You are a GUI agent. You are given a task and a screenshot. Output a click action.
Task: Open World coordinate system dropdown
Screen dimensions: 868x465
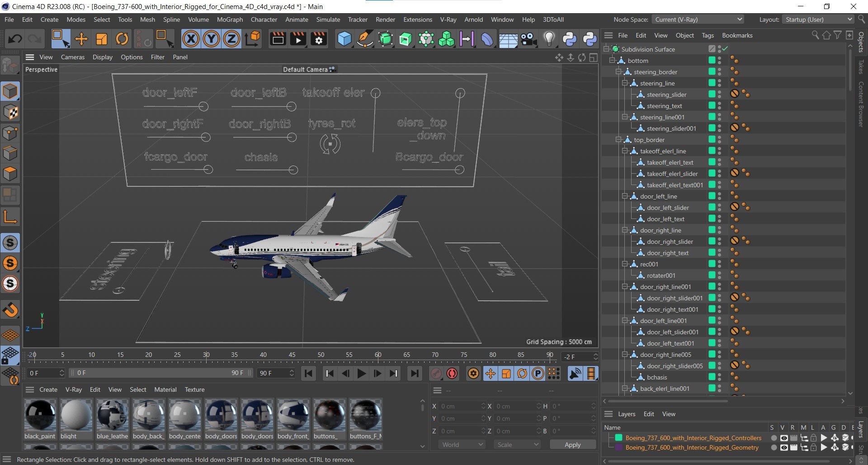(462, 445)
